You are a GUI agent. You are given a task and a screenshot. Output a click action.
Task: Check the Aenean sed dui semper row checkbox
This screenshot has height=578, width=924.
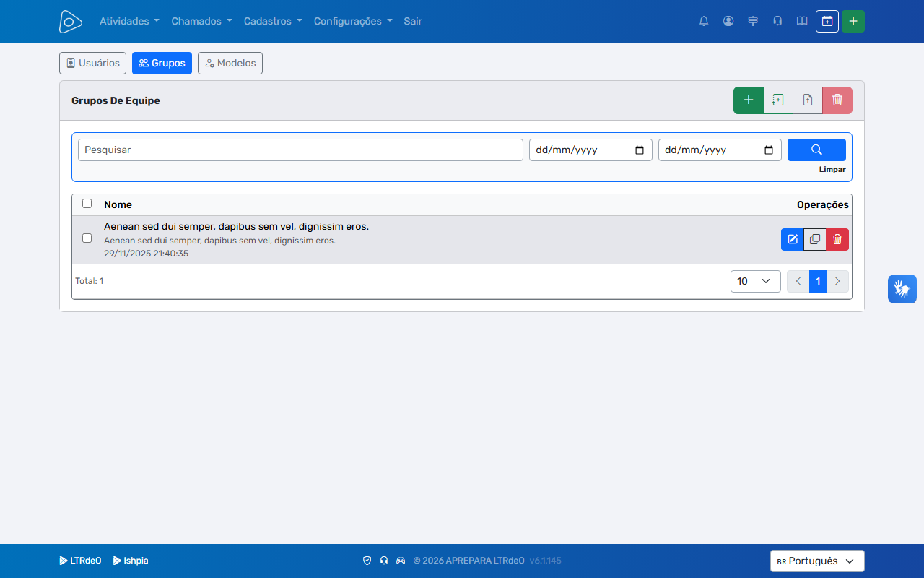pos(87,238)
